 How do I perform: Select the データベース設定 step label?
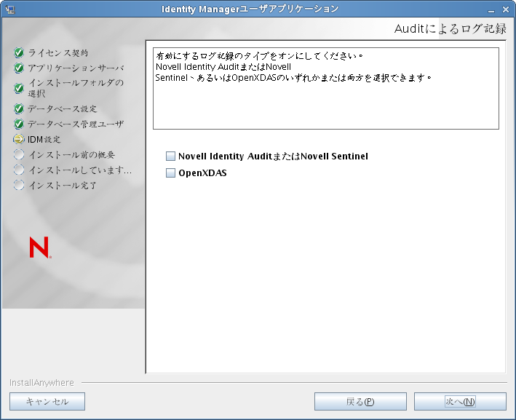(x=63, y=109)
